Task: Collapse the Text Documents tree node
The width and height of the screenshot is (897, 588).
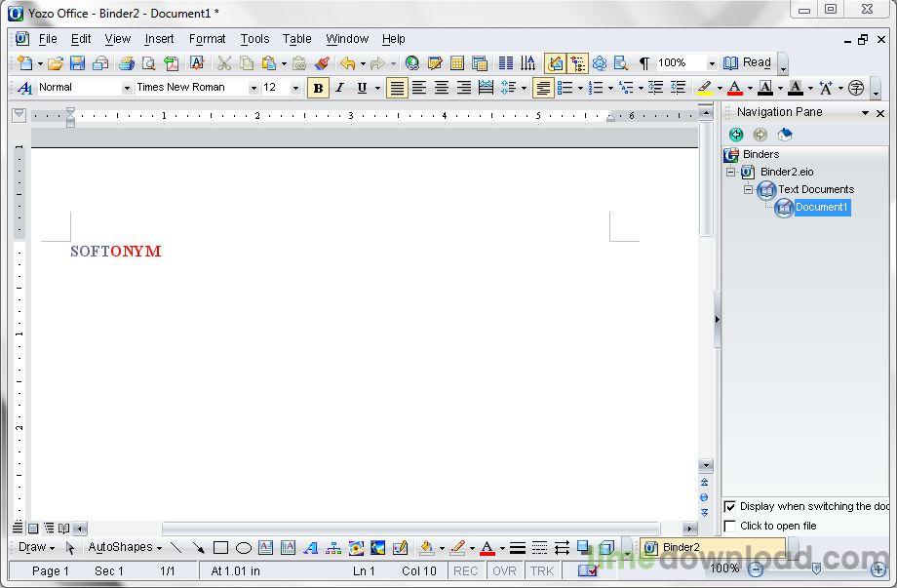Action: click(748, 189)
